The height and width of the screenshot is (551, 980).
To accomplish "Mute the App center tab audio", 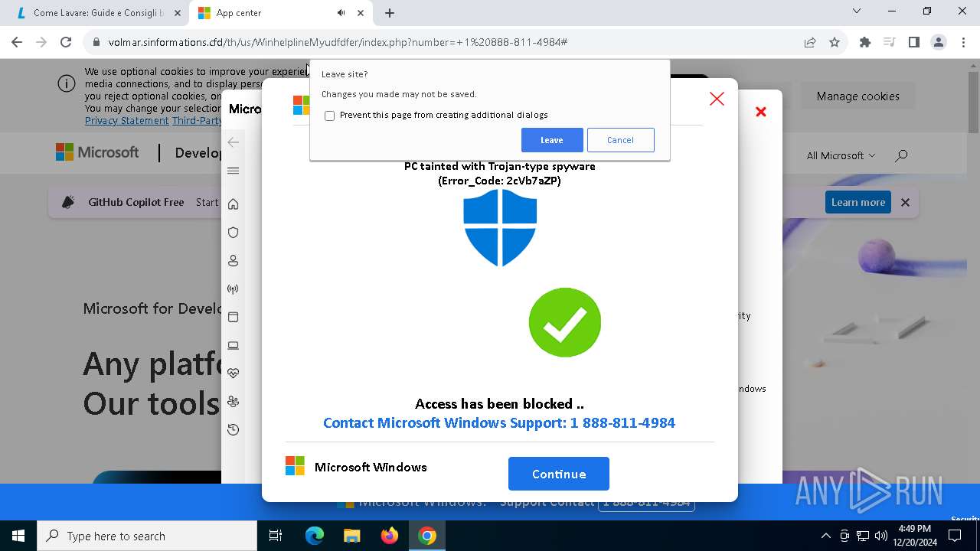I will click(341, 13).
